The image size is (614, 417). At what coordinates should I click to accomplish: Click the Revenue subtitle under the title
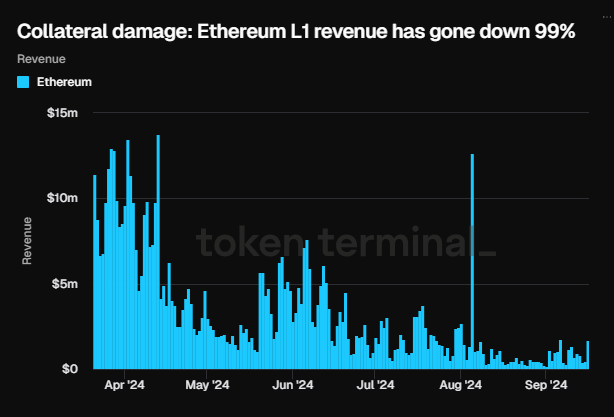(42, 59)
